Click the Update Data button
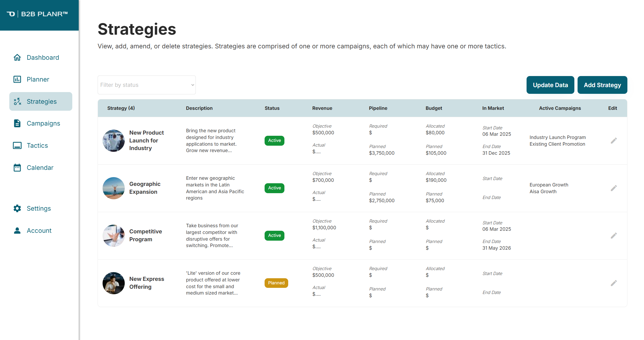644x340 pixels. point(550,85)
